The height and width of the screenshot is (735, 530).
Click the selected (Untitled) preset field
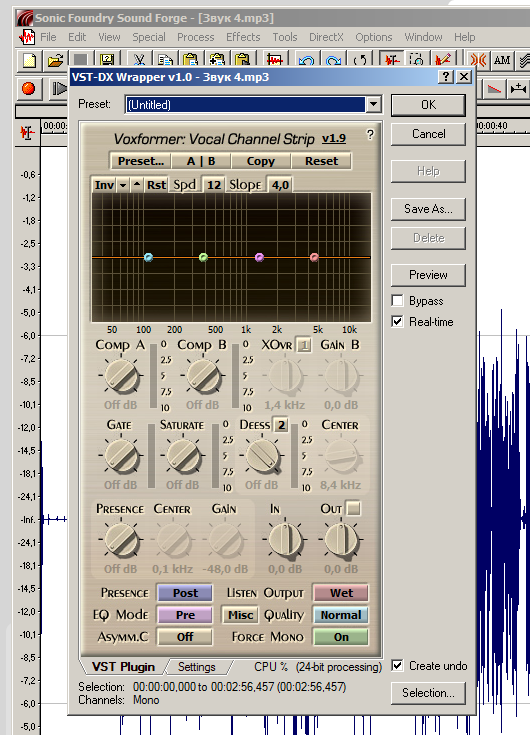pyautogui.click(x=246, y=104)
